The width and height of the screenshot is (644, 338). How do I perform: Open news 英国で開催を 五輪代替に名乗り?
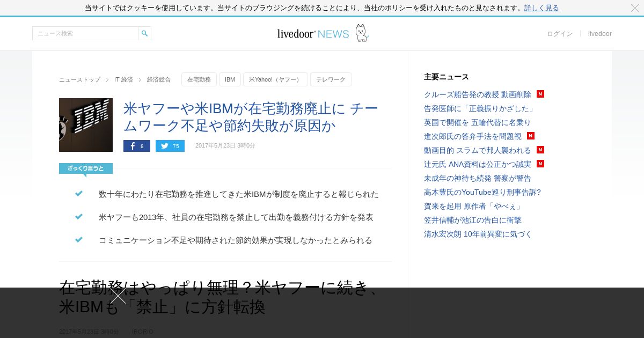[477, 122]
